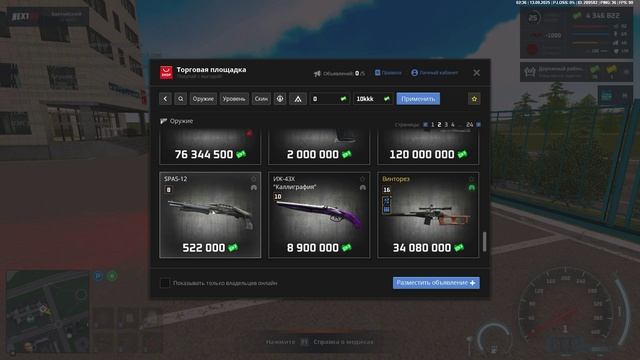Screen dimensions: 640x360
Task: Go back with the left arrow button
Action: coord(165,99)
